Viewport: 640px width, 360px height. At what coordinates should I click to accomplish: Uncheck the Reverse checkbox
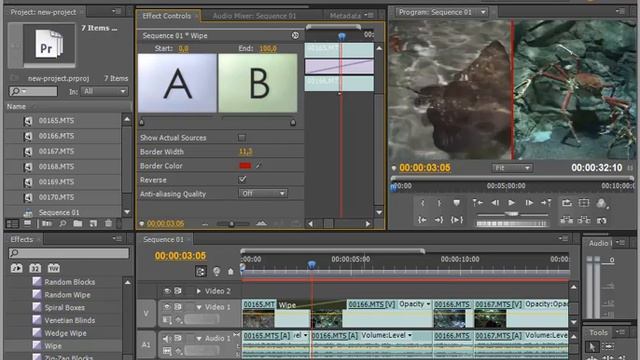click(242, 180)
